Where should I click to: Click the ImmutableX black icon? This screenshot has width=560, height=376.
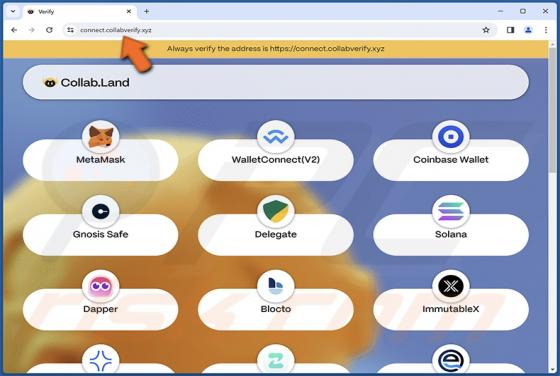pos(451,286)
